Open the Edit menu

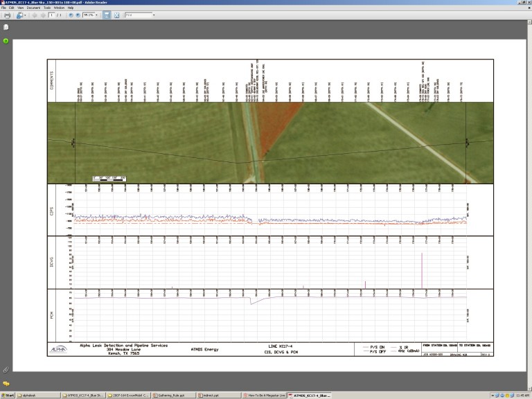tap(12, 8)
